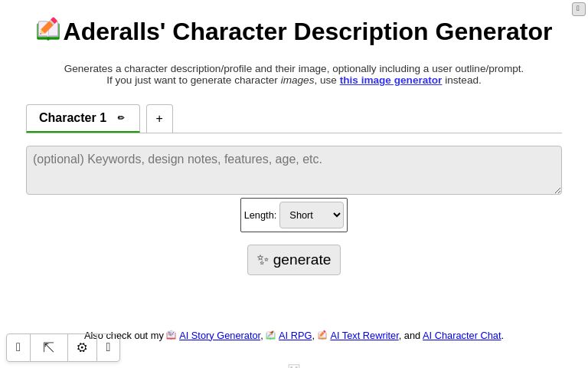Screen dimensions: 588x368
Task: Click the pencil icon before AI Text Rewriter
Action: pos(322,335)
